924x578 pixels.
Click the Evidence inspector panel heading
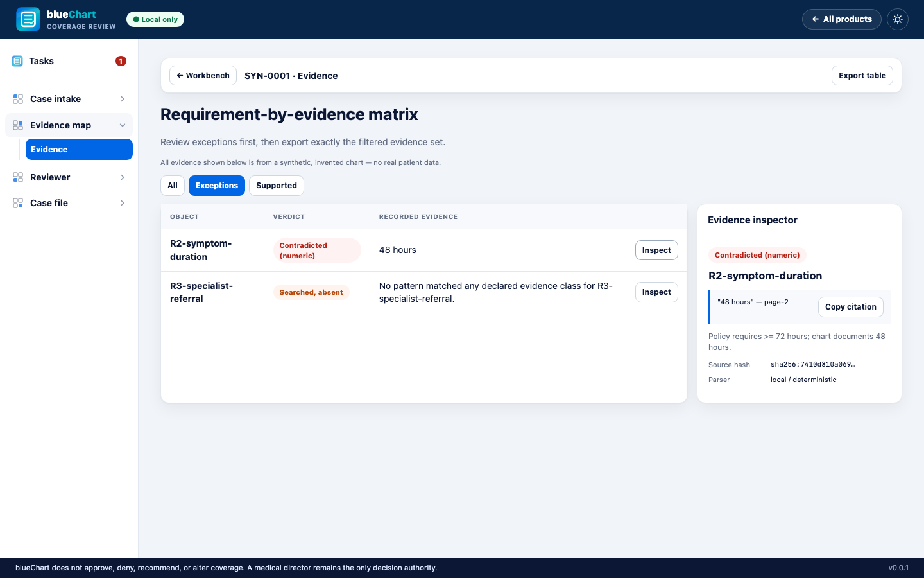[x=753, y=220]
